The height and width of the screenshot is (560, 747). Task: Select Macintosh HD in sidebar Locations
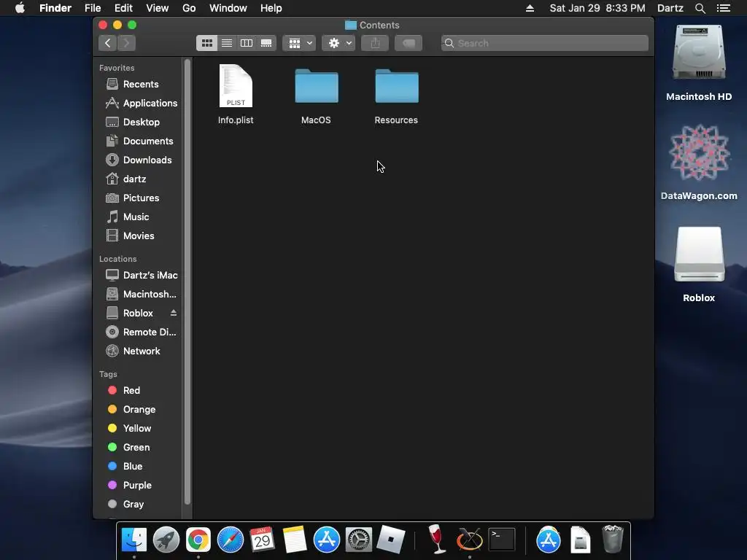139,295
